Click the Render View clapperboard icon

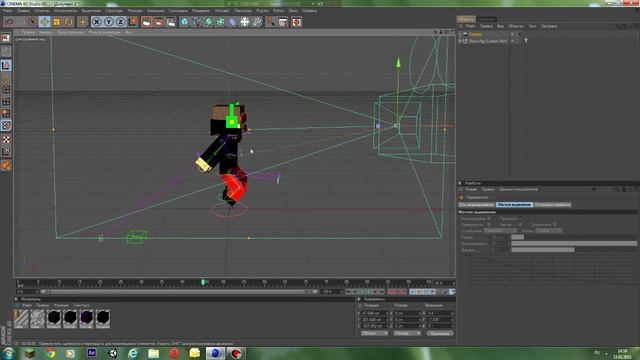click(146, 22)
